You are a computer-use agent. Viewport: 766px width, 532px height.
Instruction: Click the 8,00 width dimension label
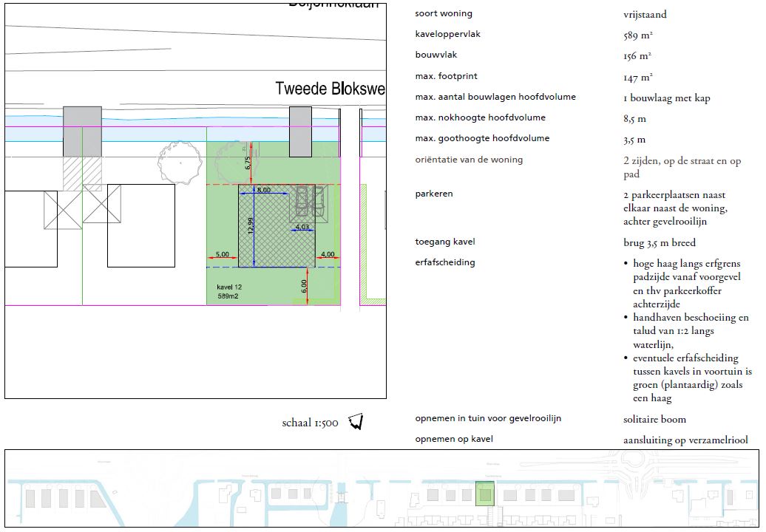[262, 190]
